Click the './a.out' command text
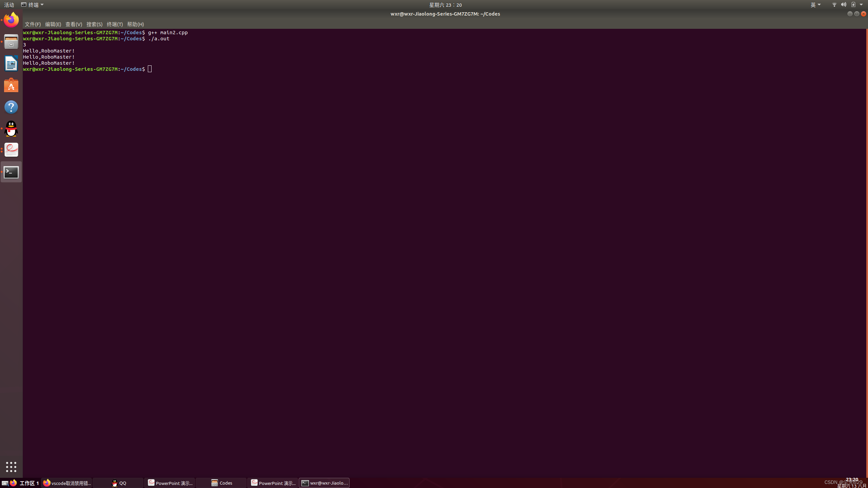This screenshot has height=488, width=868. pyautogui.click(x=159, y=39)
